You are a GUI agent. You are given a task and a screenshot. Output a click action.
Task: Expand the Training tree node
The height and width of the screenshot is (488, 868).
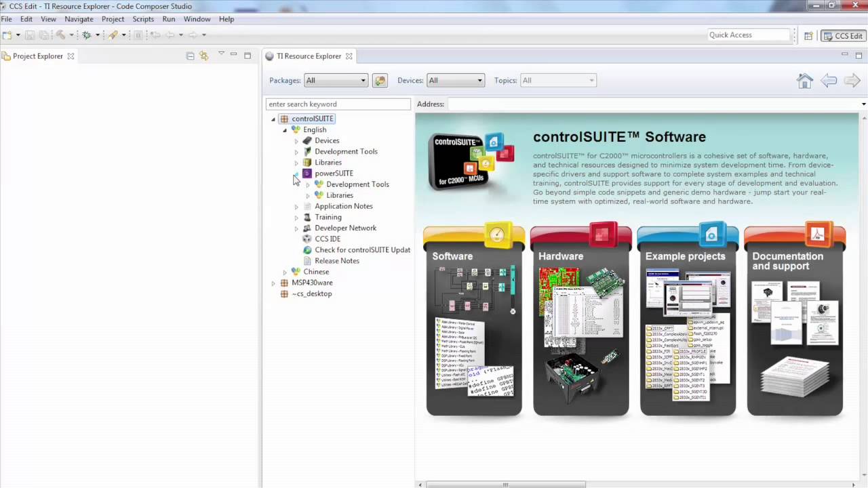pos(296,218)
